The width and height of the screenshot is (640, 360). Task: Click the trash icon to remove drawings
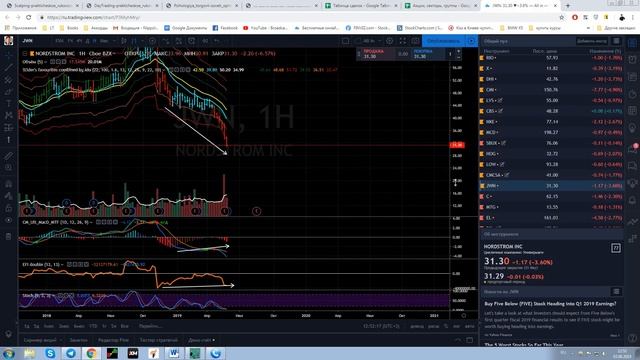[x=9, y=236]
